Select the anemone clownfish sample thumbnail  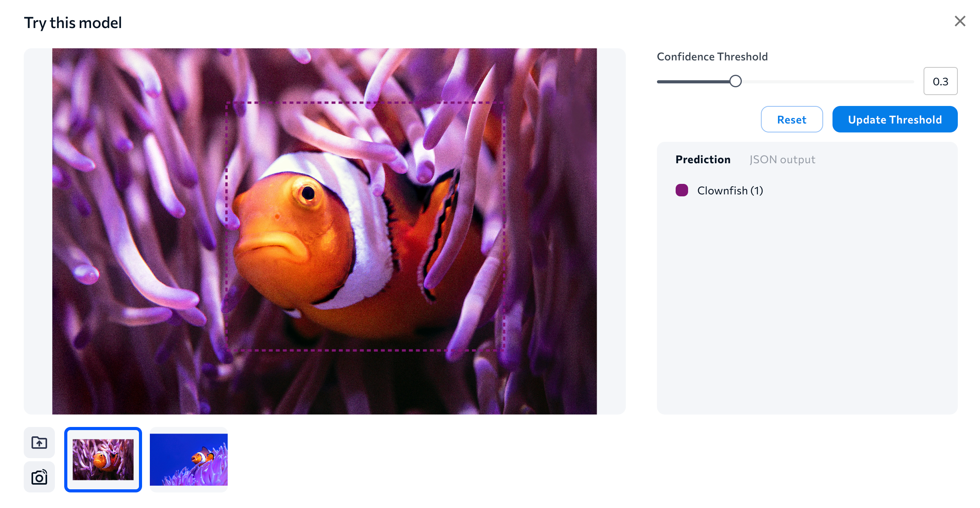click(x=103, y=459)
